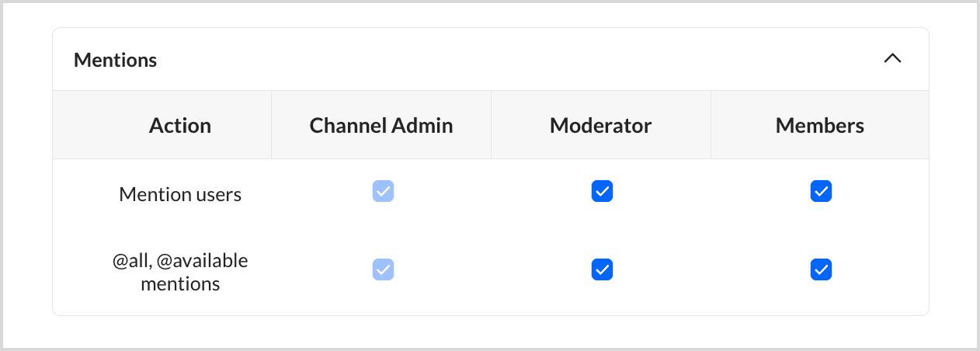Click Members' checkmark in the @all mentions row
The height and width of the screenshot is (351, 980).
click(821, 269)
